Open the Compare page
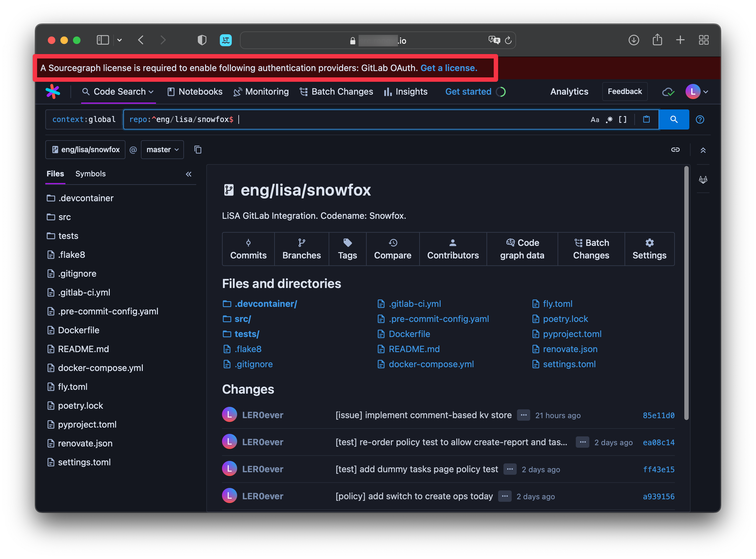The image size is (756, 559). pos(392,249)
